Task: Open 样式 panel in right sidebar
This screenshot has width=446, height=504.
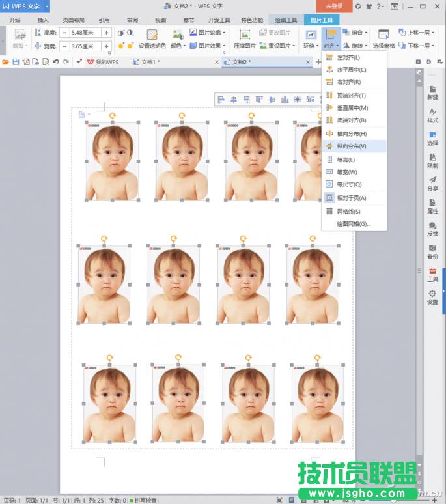Action: point(432,115)
